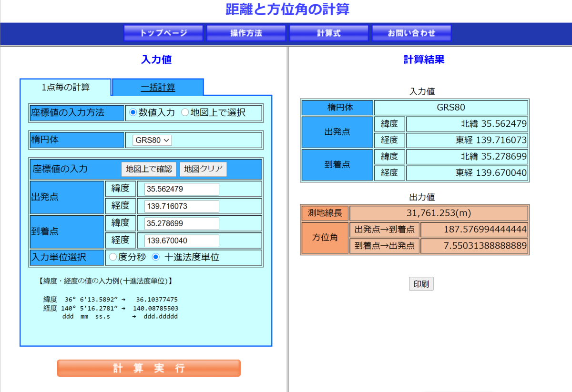The width and height of the screenshot is (572, 392).
Task: Switch to the 一括計算 tab
Action: (x=158, y=88)
